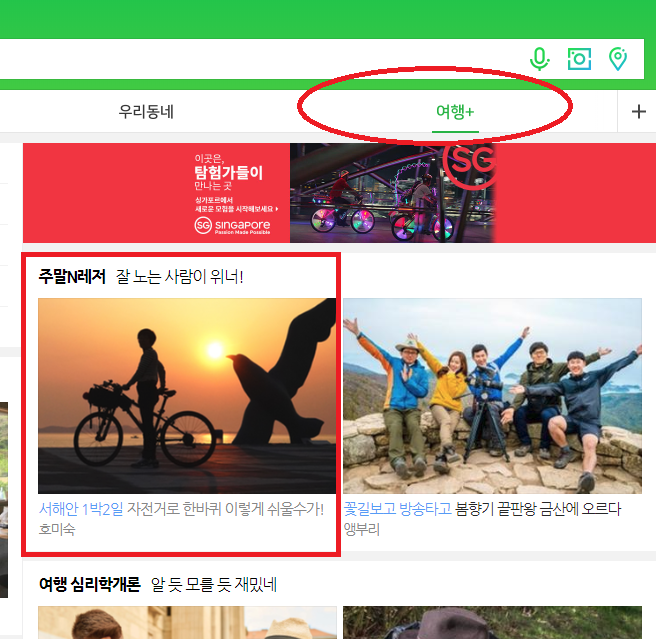Tap the location pin search icon
The image size is (656, 639).
[618, 59]
